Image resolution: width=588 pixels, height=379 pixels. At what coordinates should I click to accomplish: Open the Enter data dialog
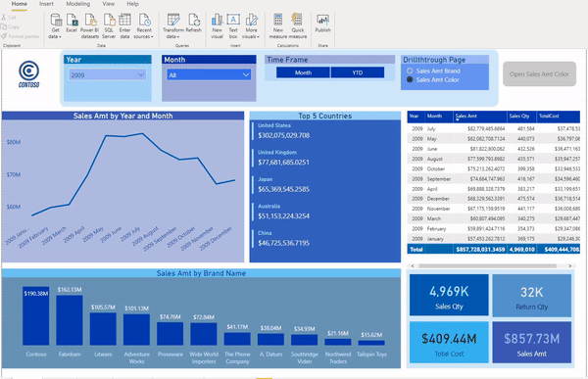[124, 26]
